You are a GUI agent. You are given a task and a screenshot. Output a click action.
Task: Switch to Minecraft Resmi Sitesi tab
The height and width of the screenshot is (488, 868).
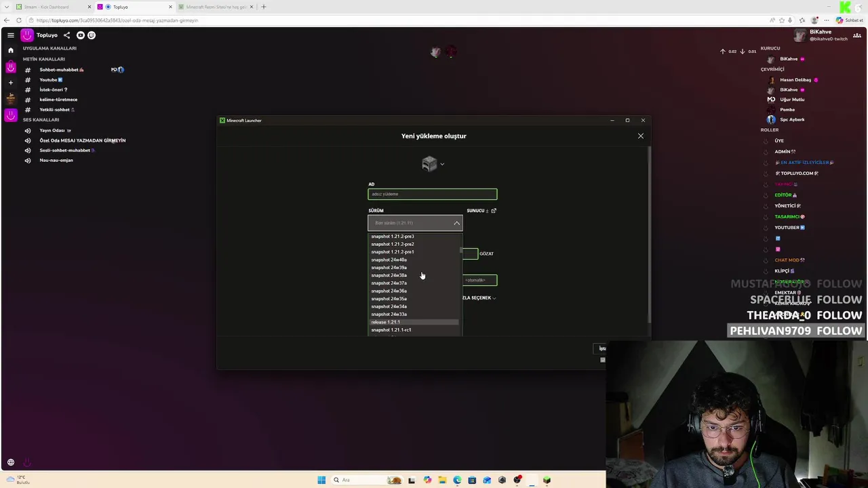216,7
